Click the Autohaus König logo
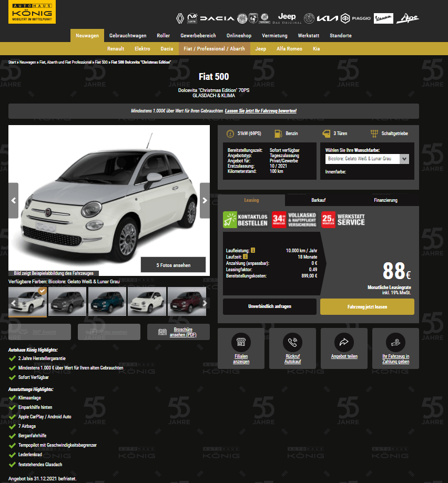The height and width of the screenshot is (483, 448). point(32,12)
